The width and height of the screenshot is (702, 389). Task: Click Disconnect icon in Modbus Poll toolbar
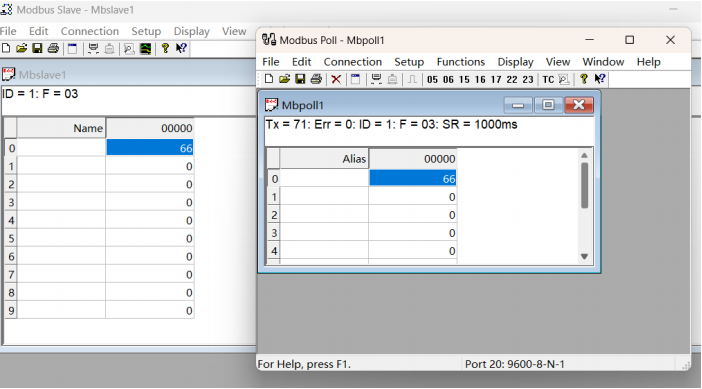coord(393,79)
